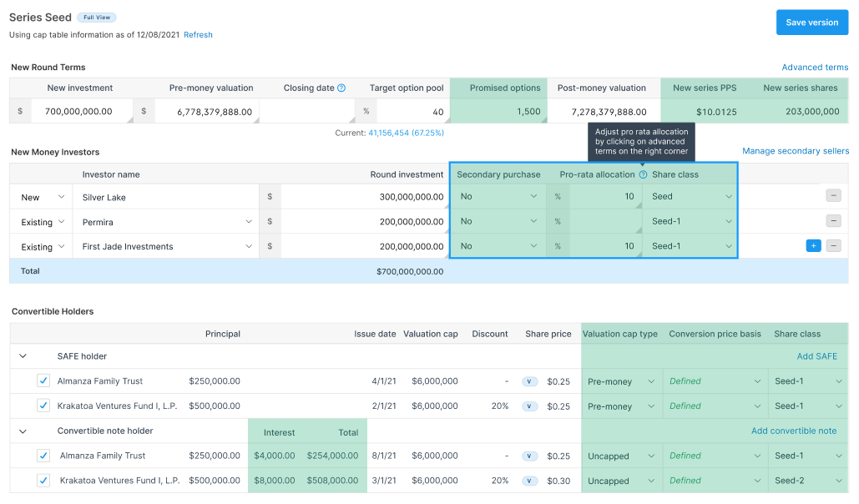Edit Silver Lake pro-rata allocation percent
The image size is (859, 504).
605,196
